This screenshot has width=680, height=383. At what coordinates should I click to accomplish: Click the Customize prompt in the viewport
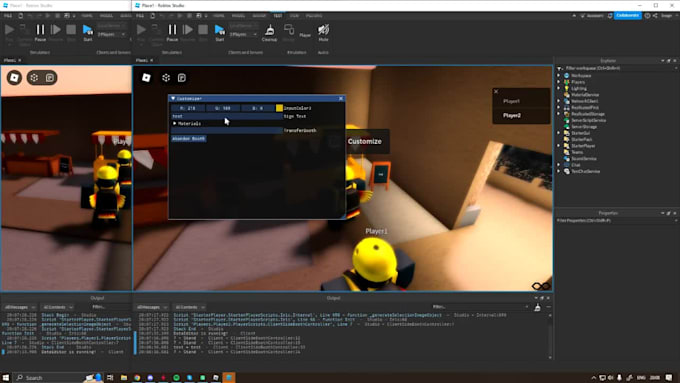tap(364, 141)
